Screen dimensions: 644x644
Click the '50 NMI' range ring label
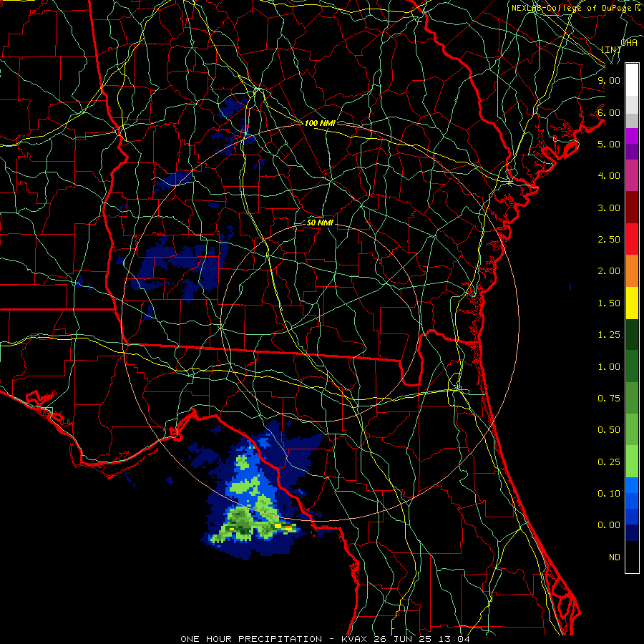320,223
